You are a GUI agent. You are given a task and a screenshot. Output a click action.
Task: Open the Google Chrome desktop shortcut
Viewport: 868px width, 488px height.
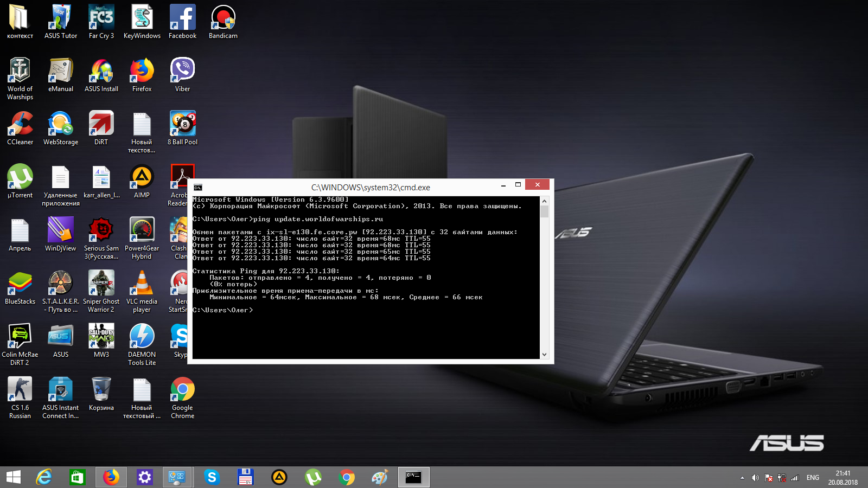(x=182, y=397)
